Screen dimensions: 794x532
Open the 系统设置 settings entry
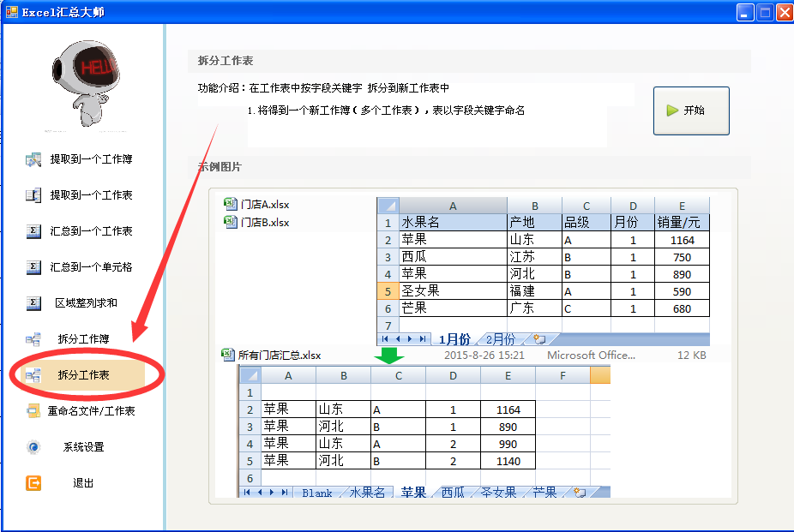point(83,447)
